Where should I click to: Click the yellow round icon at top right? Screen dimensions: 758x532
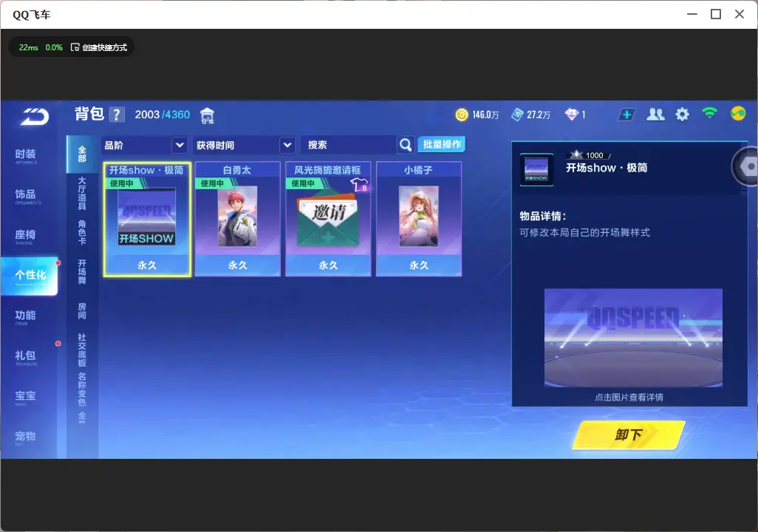(738, 114)
